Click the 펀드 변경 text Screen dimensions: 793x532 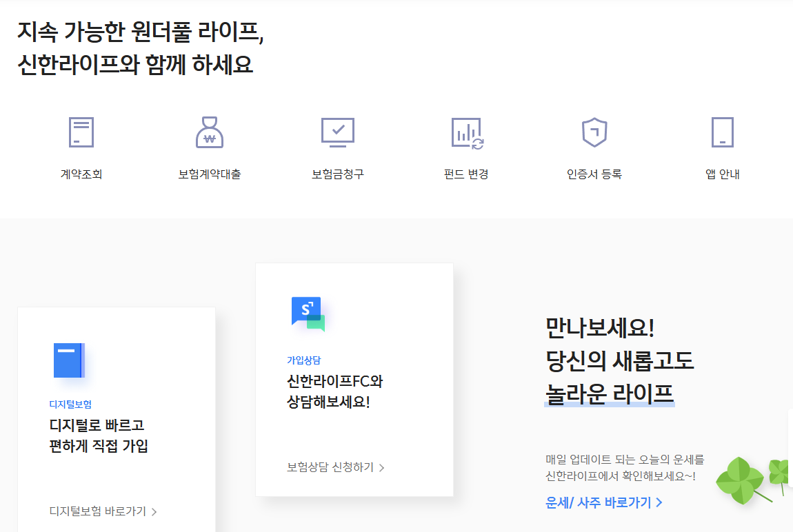click(x=465, y=174)
